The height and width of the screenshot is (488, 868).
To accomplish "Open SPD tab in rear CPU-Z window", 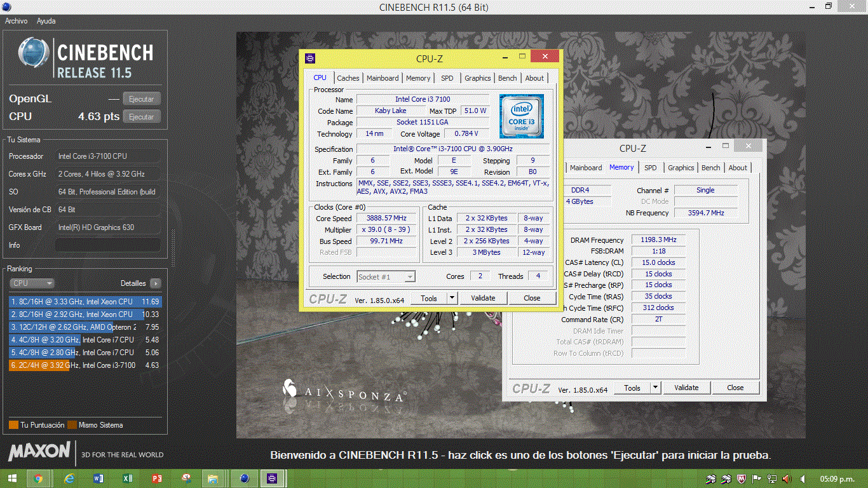I will [651, 168].
